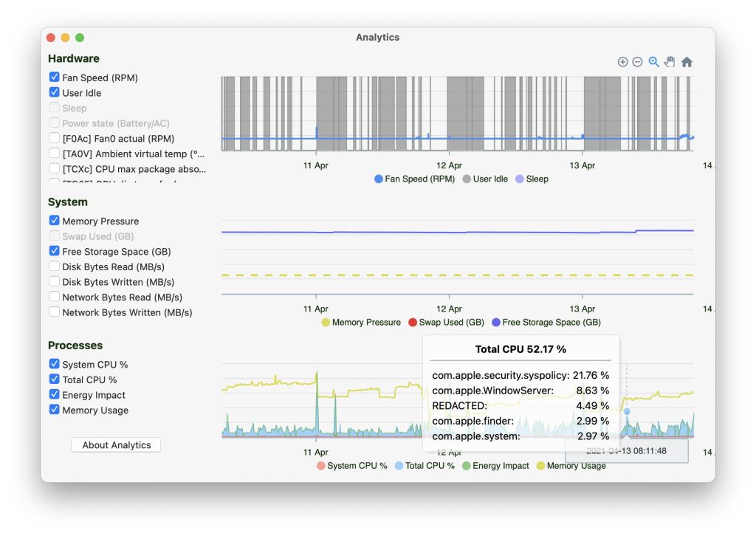Image resolution: width=756 pixels, height=536 pixels.
Task: Uncheck the Fan Speed (RPM) checkbox
Action: click(55, 78)
